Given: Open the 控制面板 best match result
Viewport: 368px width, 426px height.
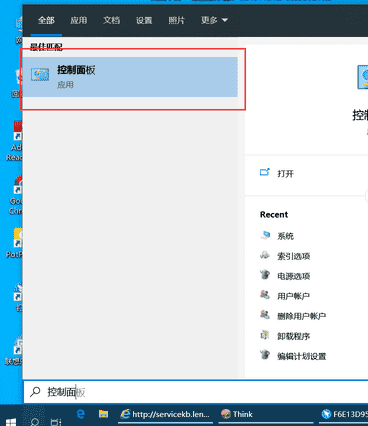Looking at the screenshot, I should pos(130,77).
